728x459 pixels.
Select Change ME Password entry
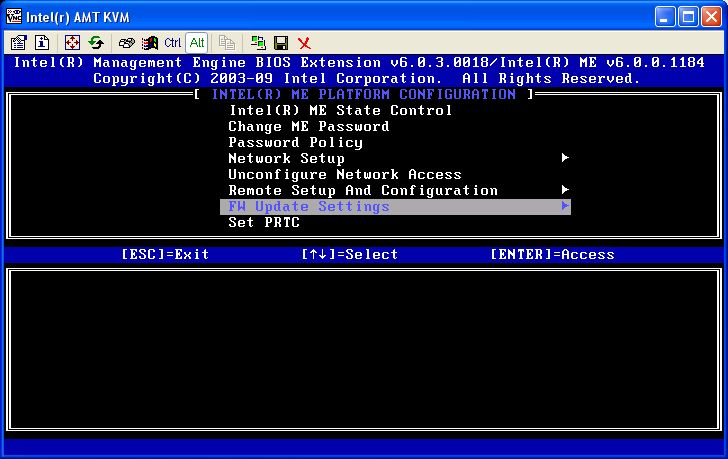(x=308, y=126)
